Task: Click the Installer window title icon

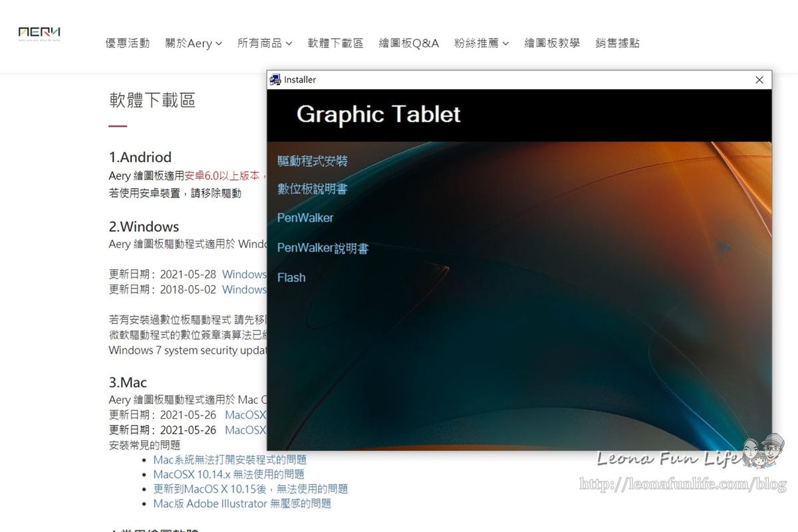Action: (275, 80)
